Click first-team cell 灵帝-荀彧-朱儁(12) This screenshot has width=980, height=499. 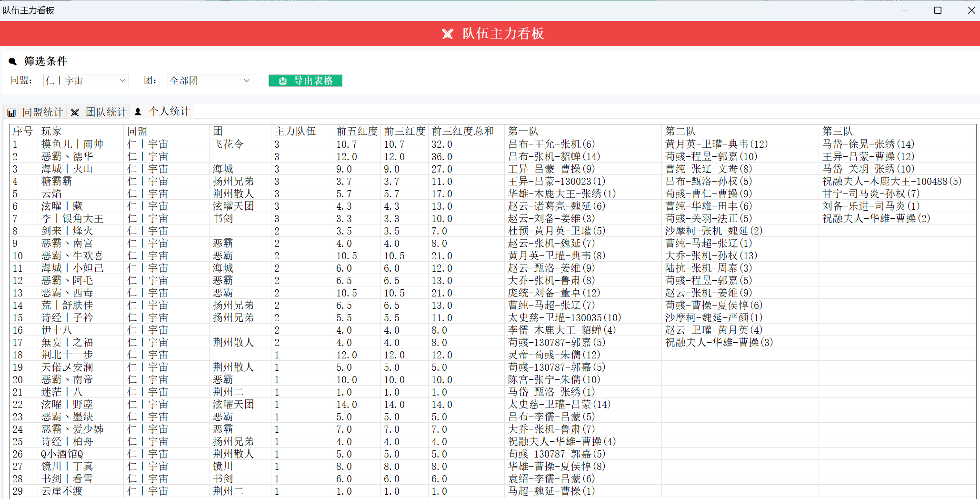tap(554, 355)
